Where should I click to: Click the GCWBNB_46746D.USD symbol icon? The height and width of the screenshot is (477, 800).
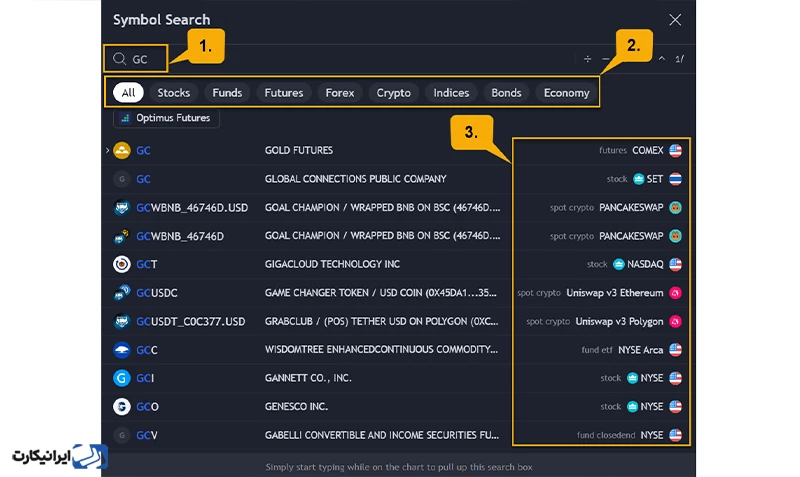click(x=121, y=208)
